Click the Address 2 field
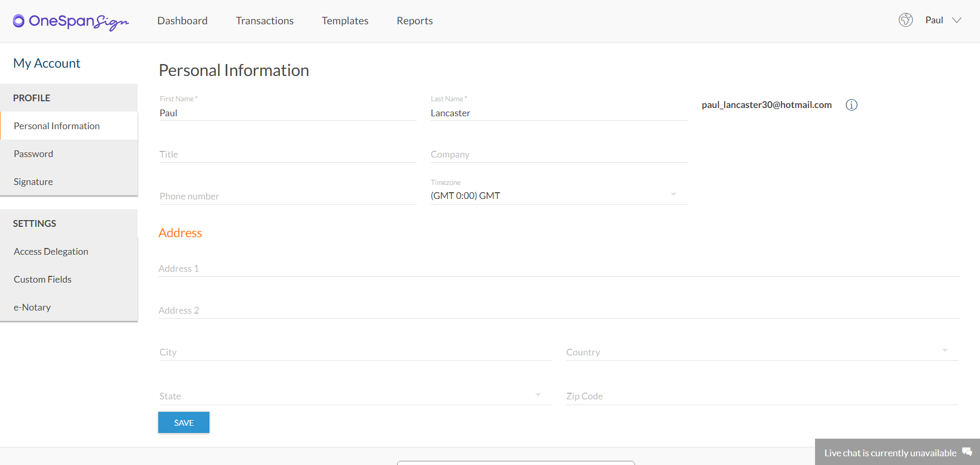The width and height of the screenshot is (980, 465). pos(559,310)
